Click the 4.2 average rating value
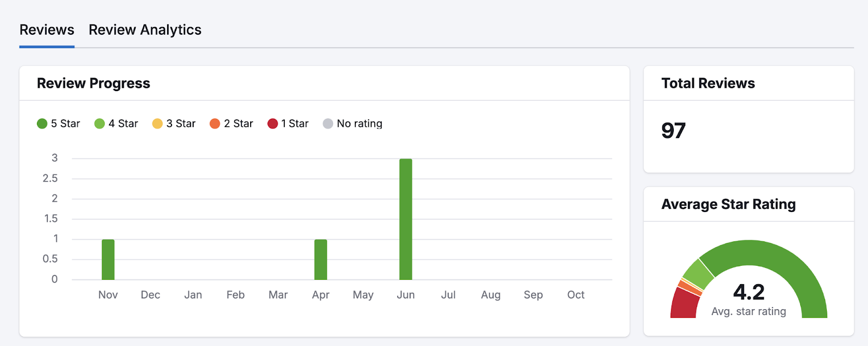This screenshot has height=346, width=868. pos(749,292)
